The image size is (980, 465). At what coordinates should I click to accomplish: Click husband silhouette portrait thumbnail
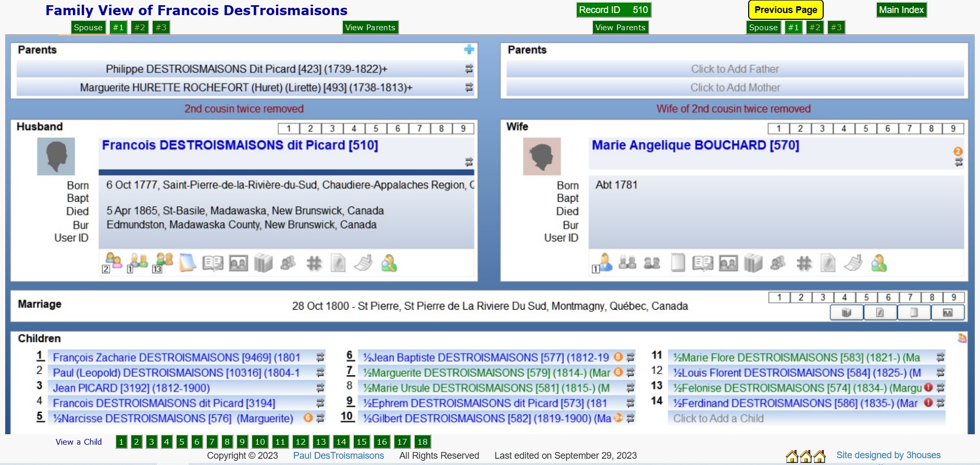pyautogui.click(x=56, y=156)
